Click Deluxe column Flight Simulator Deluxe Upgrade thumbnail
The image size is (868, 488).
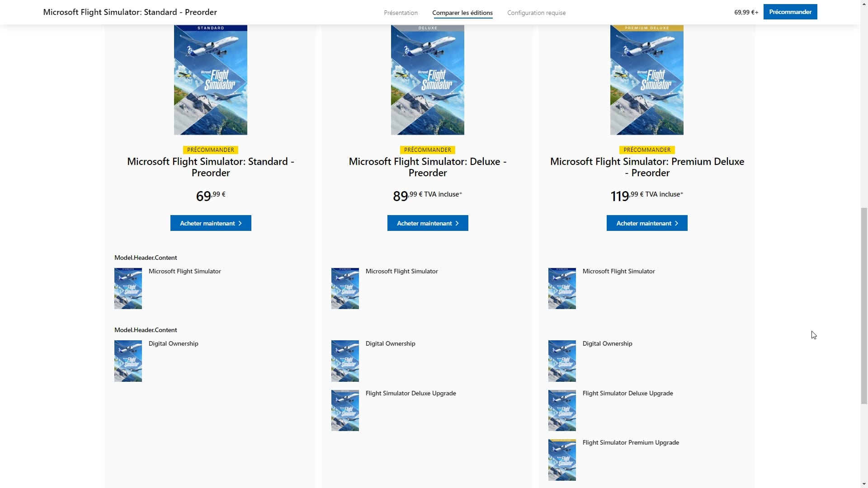pyautogui.click(x=345, y=410)
